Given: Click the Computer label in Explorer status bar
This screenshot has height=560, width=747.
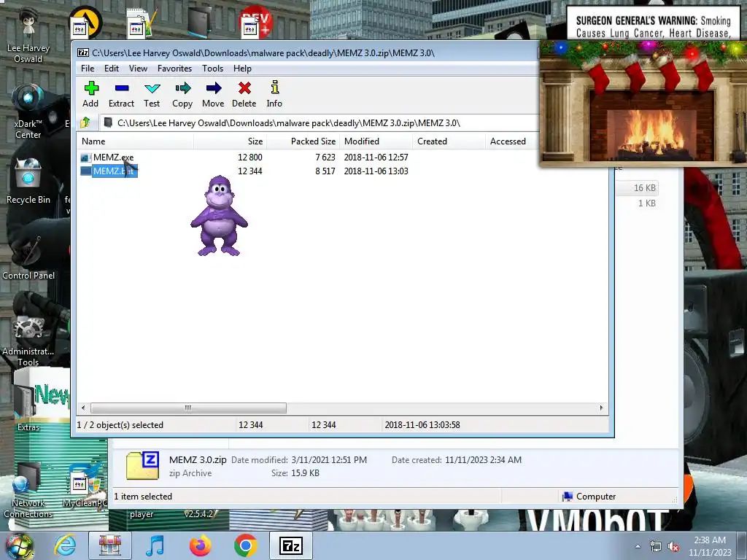Looking at the screenshot, I should (596, 496).
